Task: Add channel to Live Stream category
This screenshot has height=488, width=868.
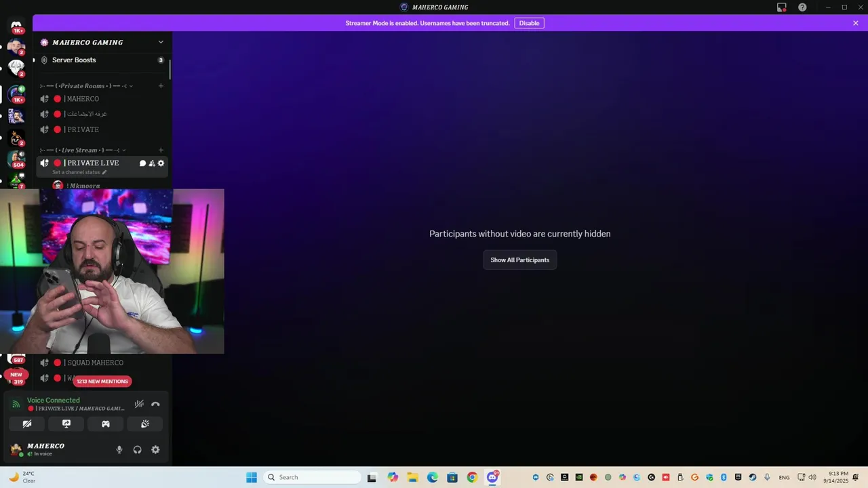Action: click(161, 150)
